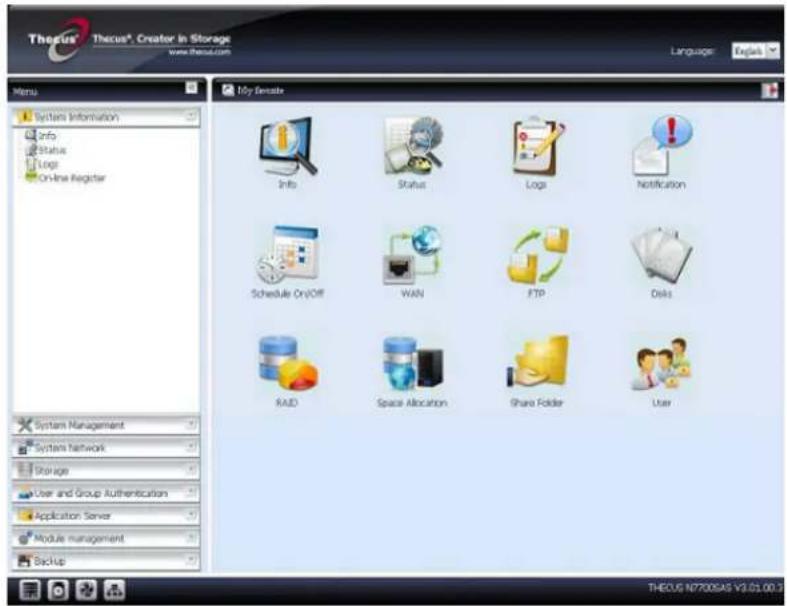
Task: Open the Share Folder icon
Action: 537,362
